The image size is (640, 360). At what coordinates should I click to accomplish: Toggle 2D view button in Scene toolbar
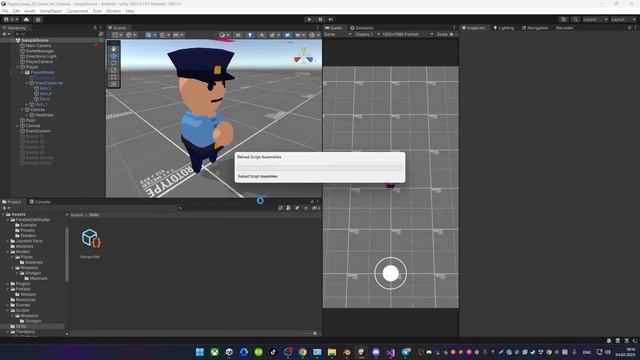point(238,35)
